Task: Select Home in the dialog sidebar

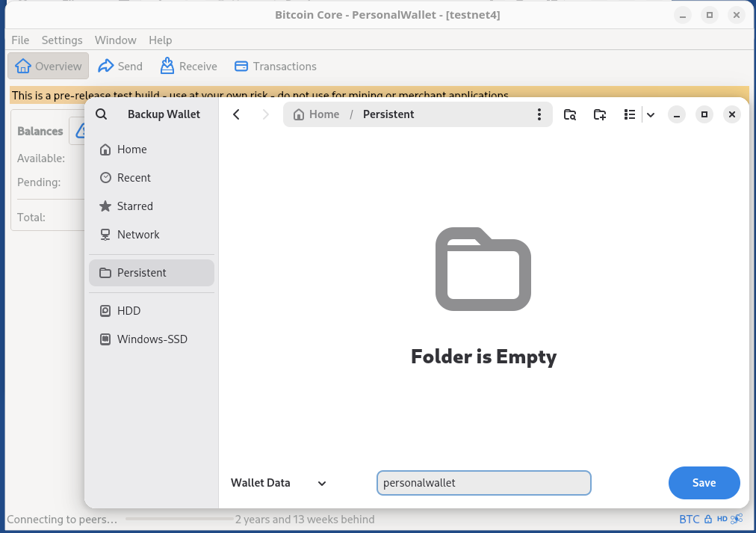Action: point(152,150)
